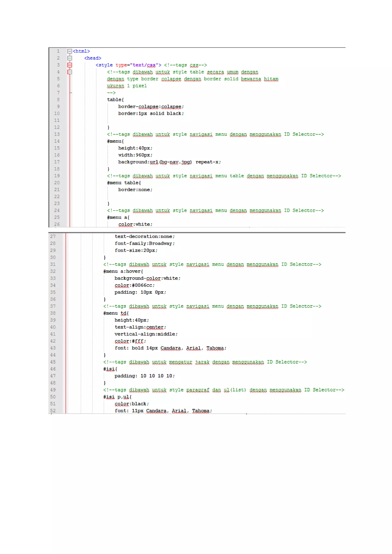Collapse the red style tag fold marker
392x554 pixels.
(x=69, y=65)
